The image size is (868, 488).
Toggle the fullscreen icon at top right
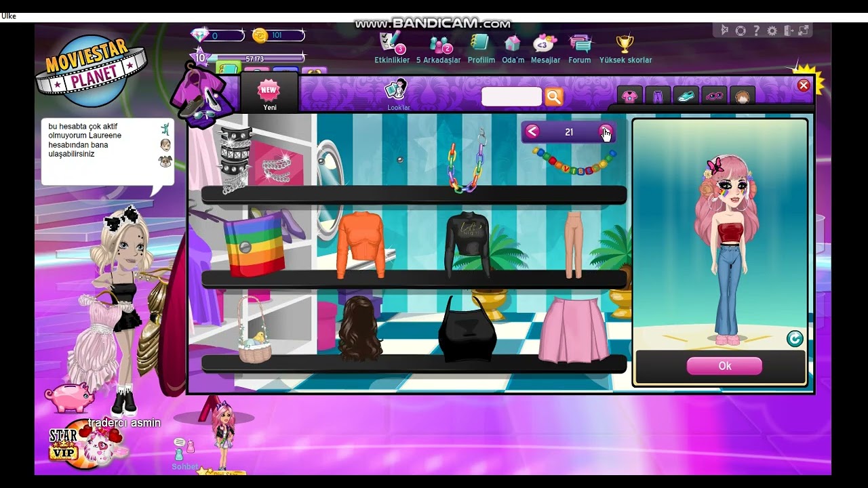(804, 30)
